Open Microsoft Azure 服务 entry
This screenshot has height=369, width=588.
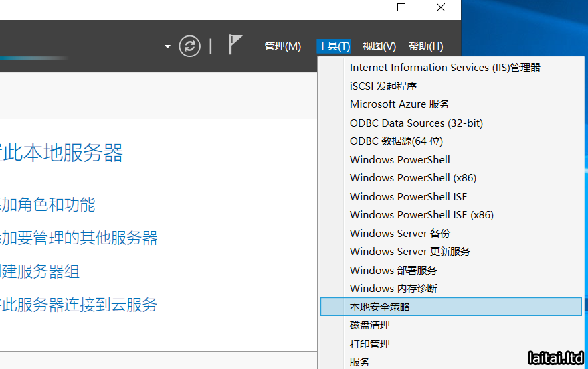[399, 104]
